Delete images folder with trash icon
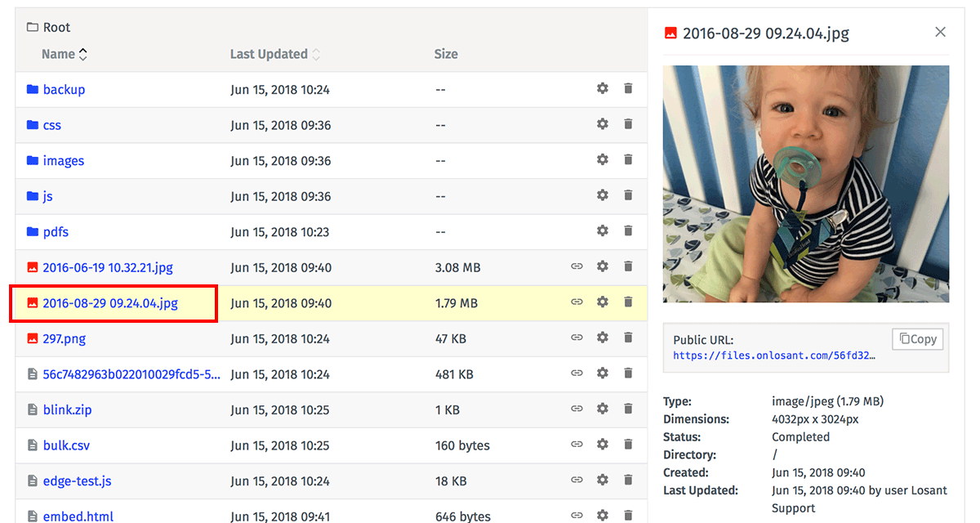The height and width of the screenshot is (523, 980). click(628, 160)
